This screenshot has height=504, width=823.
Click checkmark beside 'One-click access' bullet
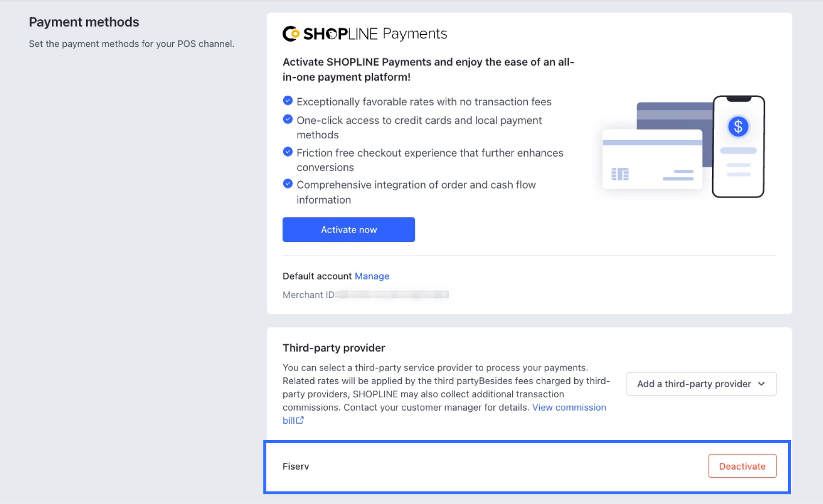[x=288, y=119]
